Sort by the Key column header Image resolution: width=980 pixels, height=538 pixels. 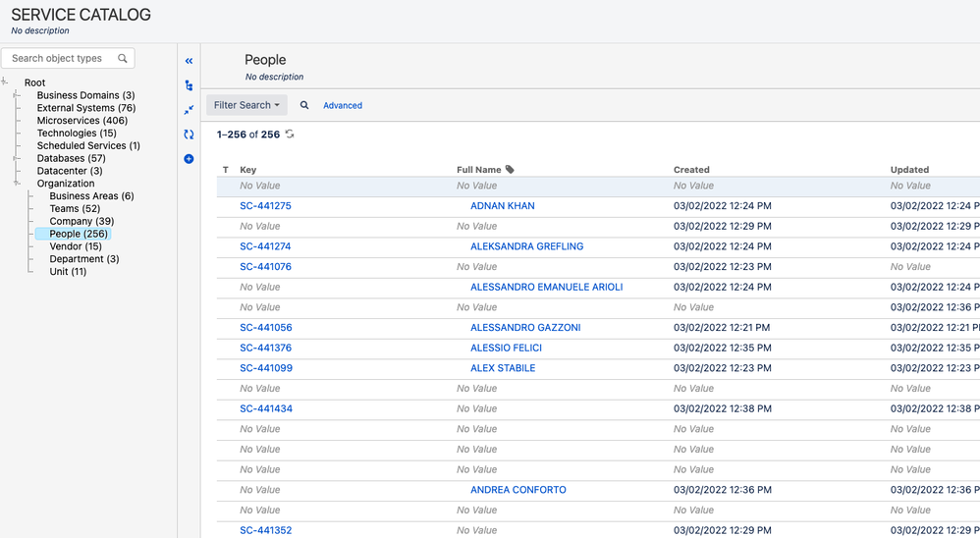point(248,169)
